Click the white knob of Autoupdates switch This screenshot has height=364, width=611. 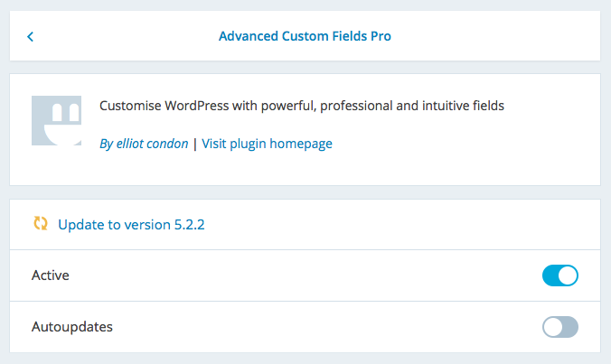click(x=553, y=327)
